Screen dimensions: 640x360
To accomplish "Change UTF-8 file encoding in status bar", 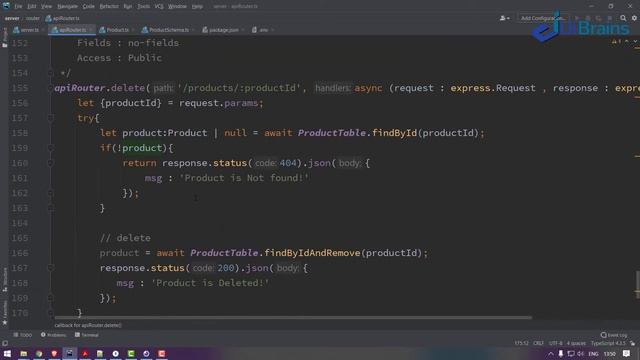I will pyautogui.click(x=556, y=344).
